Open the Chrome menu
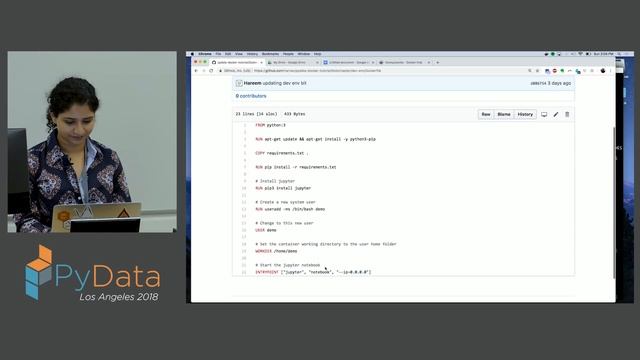This screenshot has width=640, height=360. (x=205, y=54)
